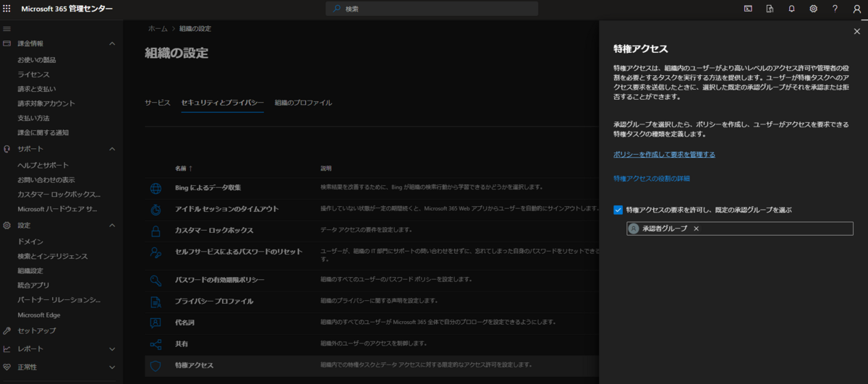Open the account profile icon
The width and height of the screenshot is (868, 384).
[x=857, y=9]
